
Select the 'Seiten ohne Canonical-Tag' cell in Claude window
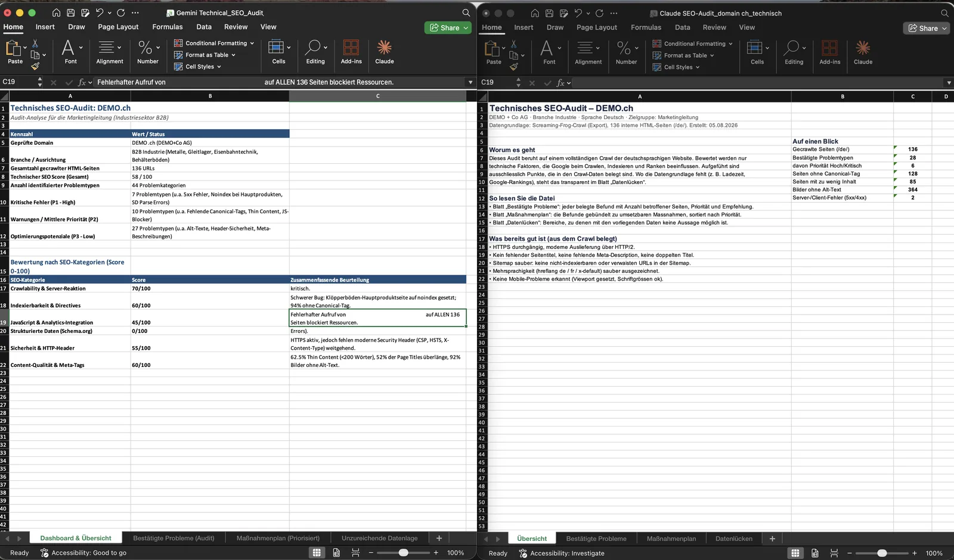[842, 174]
